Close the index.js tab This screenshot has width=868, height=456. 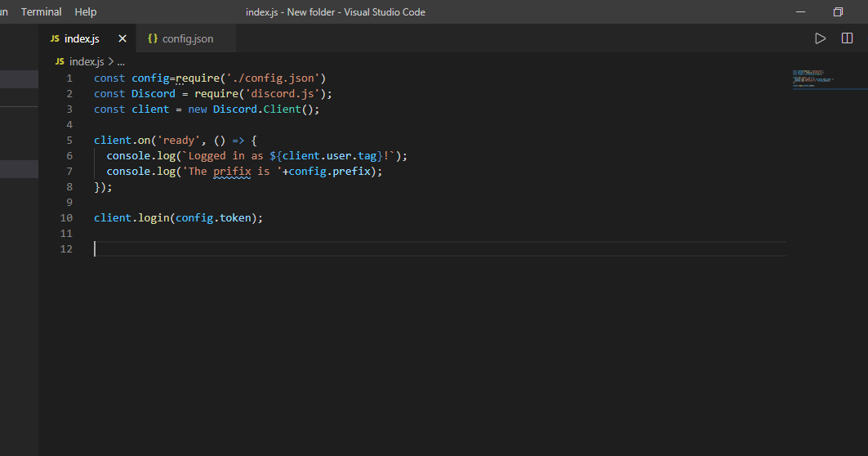(122, 38)
